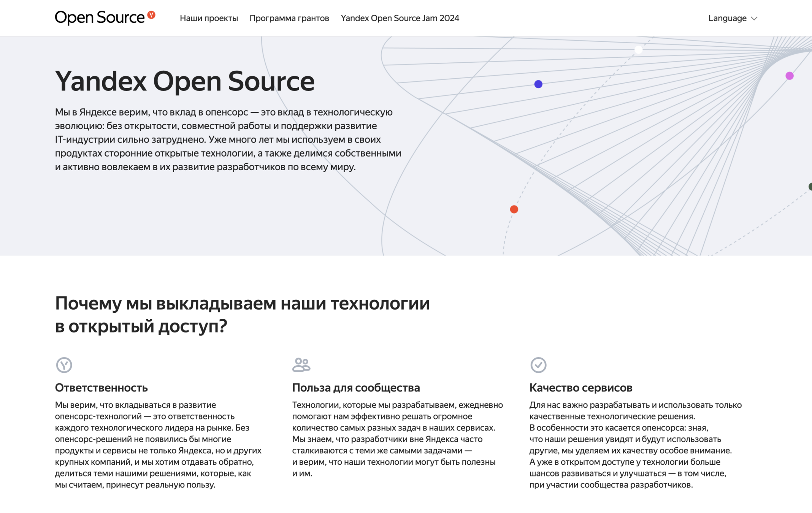Open the Наши проекты menu item
The height and width of the screenshot is (513, 812).
(x=209, y=18)
